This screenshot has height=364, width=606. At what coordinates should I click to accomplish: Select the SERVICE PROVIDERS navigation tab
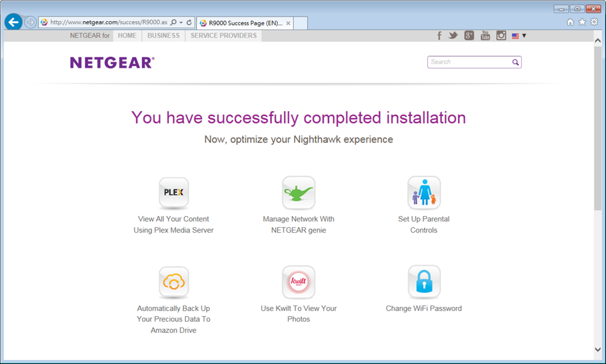[223, 36]
